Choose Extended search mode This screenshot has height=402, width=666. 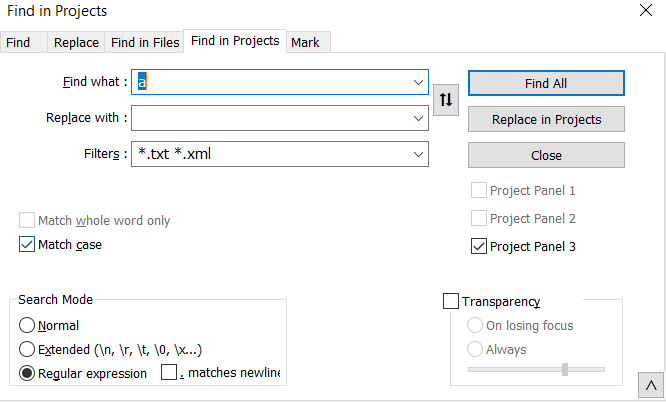(27, 349)
